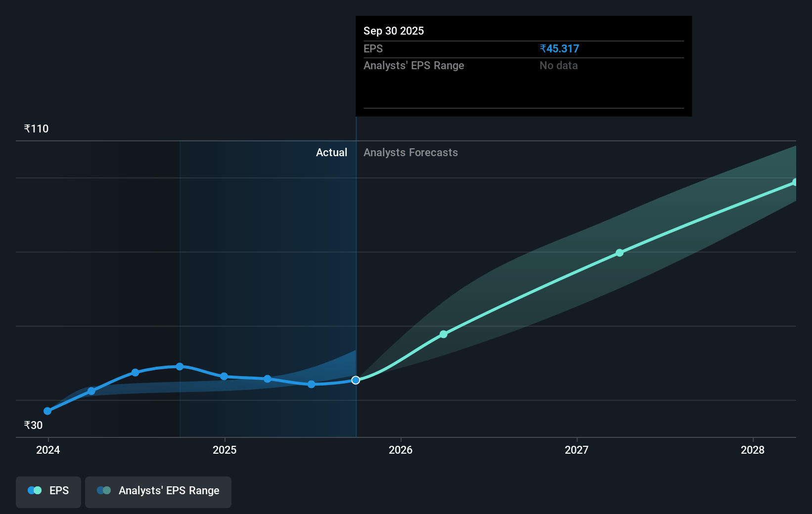
Task: Click the ₹110 y-axis label
Action: pos(37,129)
